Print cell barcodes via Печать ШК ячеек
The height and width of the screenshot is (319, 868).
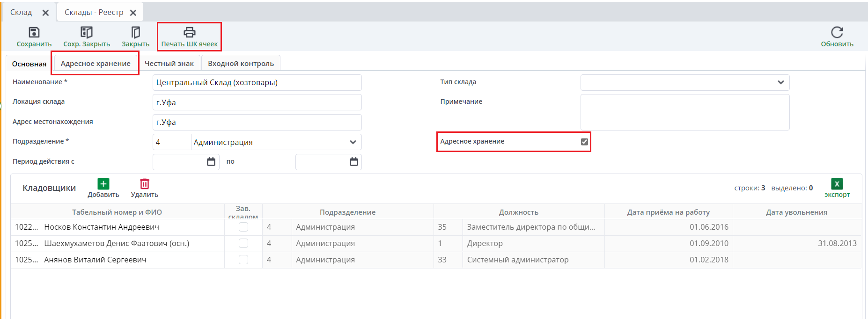(189, 32)
